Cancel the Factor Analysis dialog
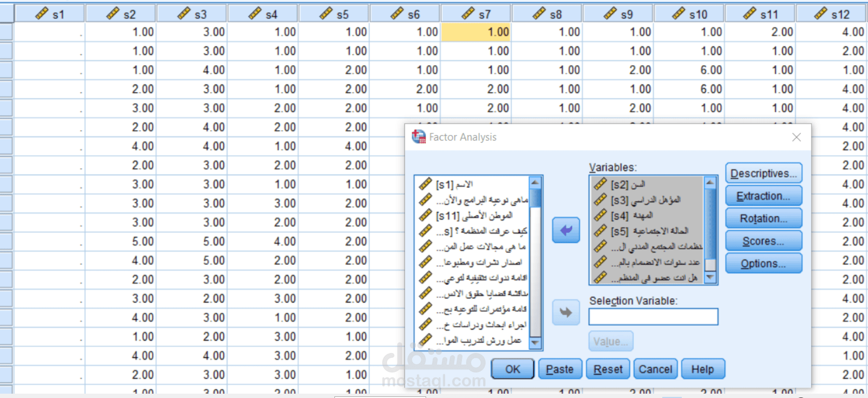868x398 pixels. [655, 369]
